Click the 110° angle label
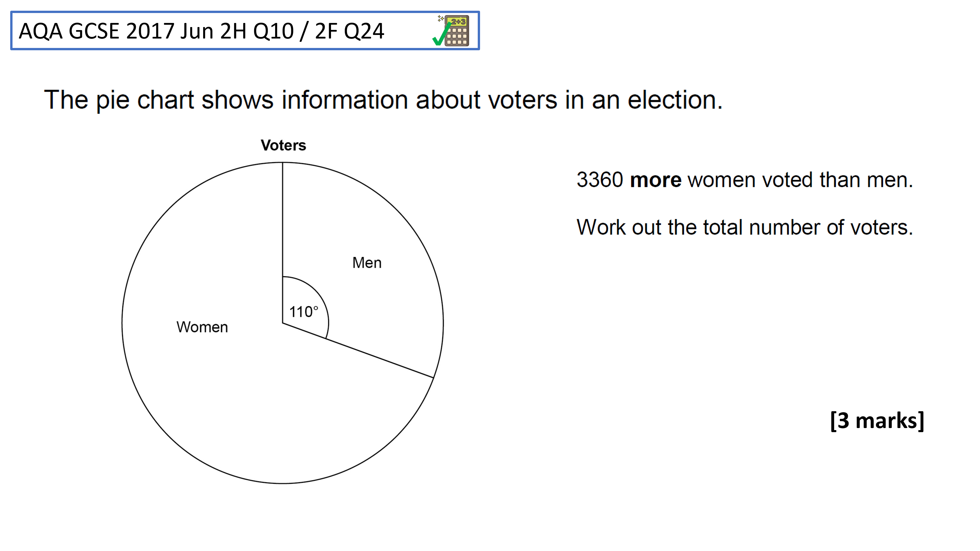The width and height of the screenshot is (980, 551). click(303, 312)
